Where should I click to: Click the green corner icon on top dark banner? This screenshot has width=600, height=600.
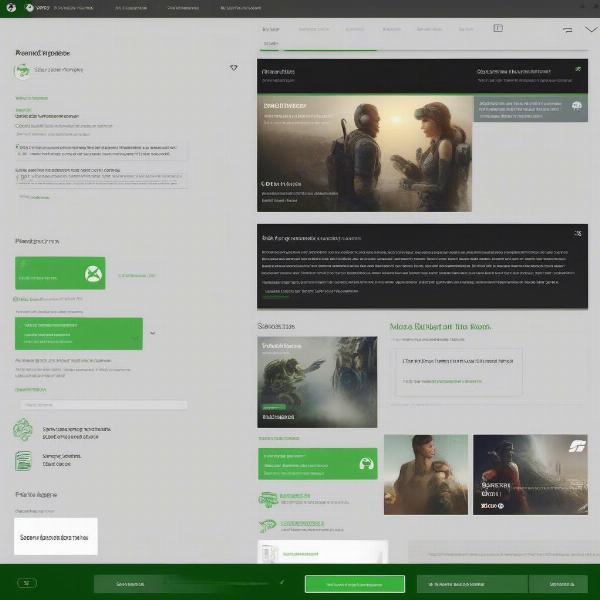click(x=578, y=69)
